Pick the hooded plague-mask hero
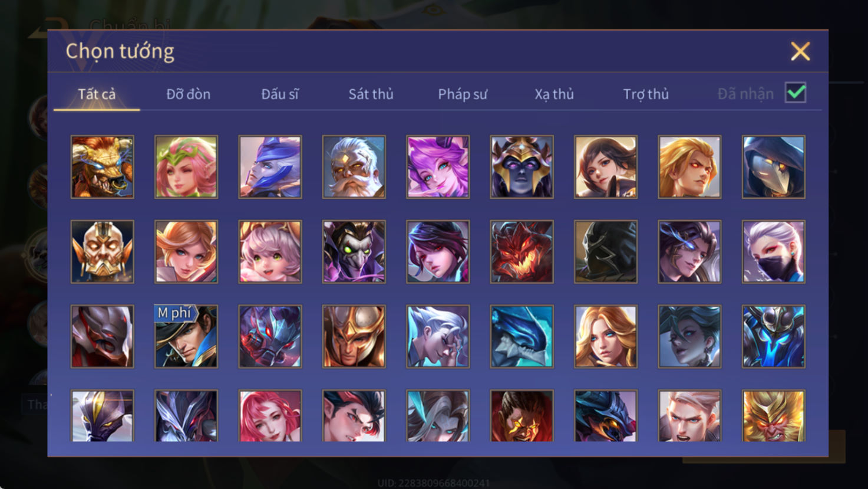 tap(774, 167)
